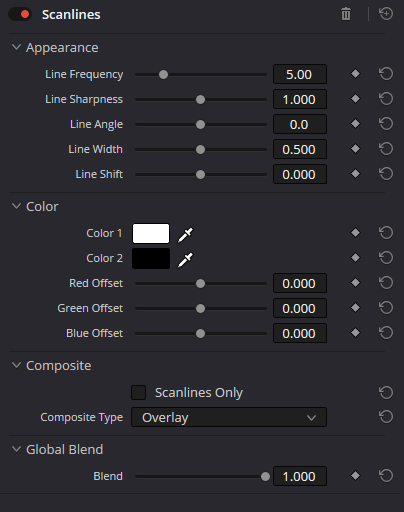Click the Line Width slider handle
Screen dimensions: 404x512
[200, 149]
